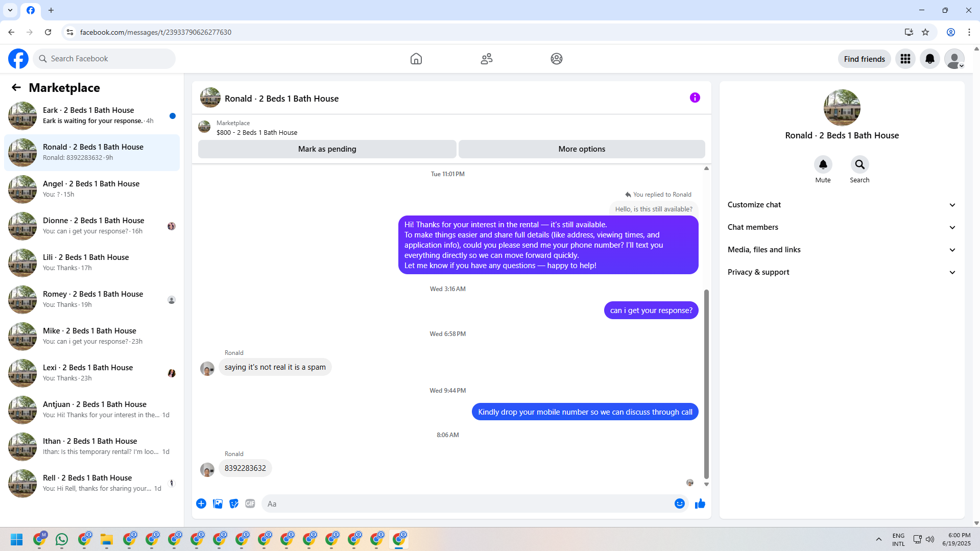Image resolution: width=980 pixels, height=551 pixels.
Task: Open the Mike conversation
Action: coord(92,337)
